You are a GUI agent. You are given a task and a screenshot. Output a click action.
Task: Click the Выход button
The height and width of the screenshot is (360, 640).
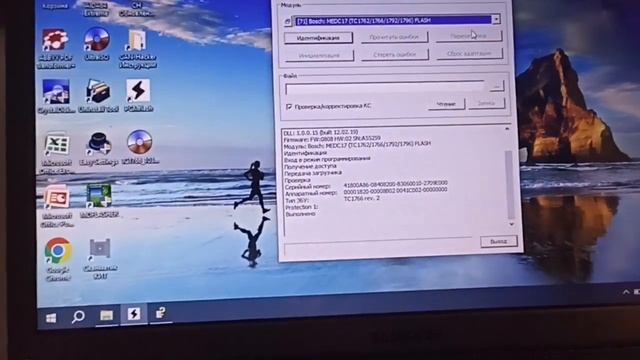[x=499, y=242]
